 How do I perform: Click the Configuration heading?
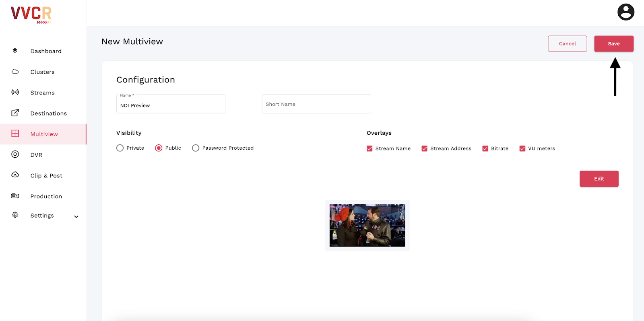(x=146, y=80)
